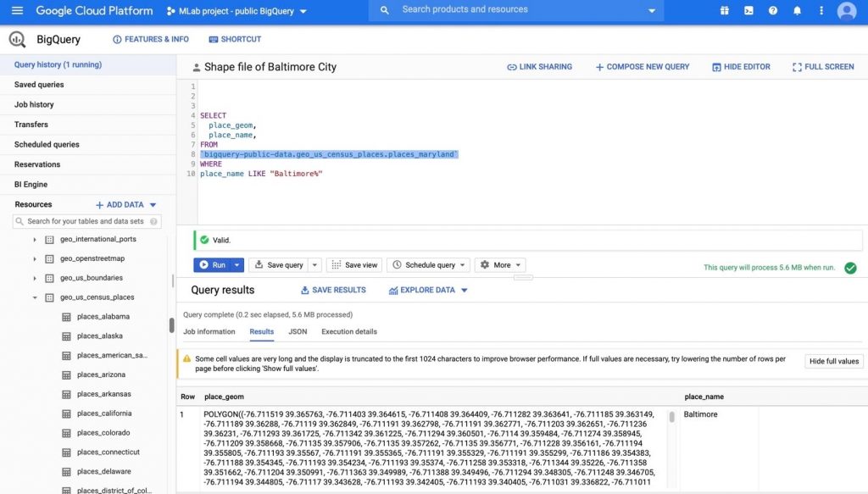Open the Execution details tab
This screenshot has width=868, height=494.
(349, 332)
